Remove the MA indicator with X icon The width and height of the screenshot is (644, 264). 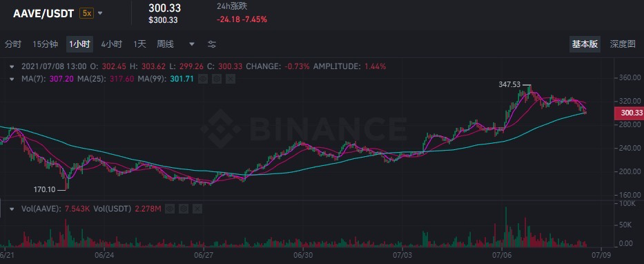pos(231,79)
